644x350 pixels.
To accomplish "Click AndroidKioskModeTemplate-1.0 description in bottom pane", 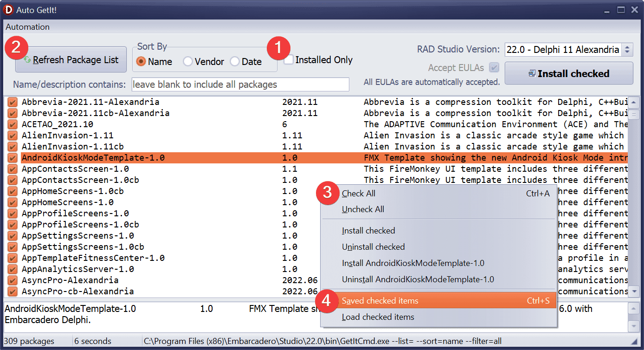I will click(285, 309).
